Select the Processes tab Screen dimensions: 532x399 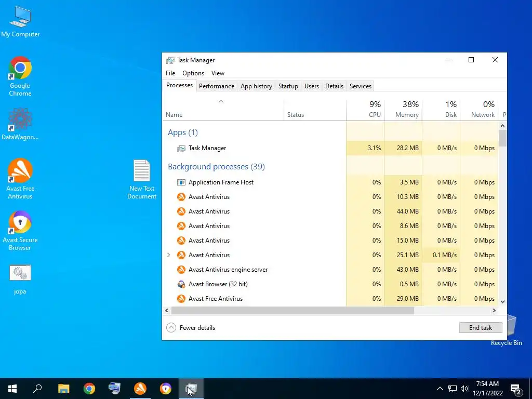[x=179, y=85]
